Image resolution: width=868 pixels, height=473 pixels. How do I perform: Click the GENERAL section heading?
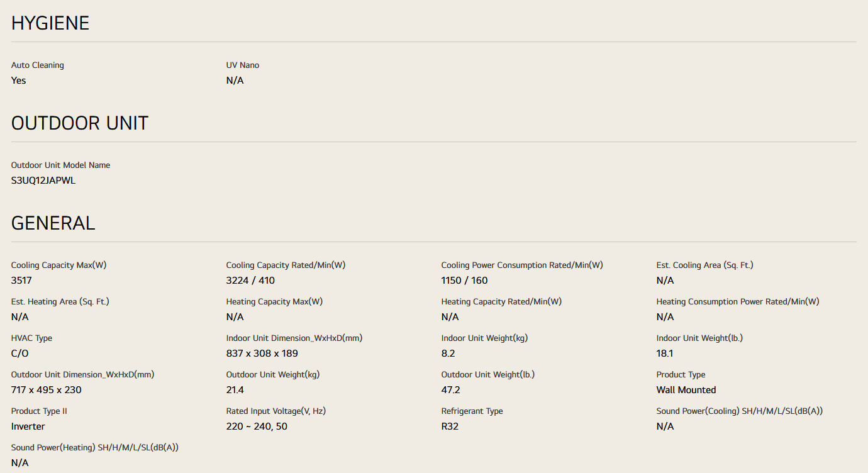[x=53, y=223]
